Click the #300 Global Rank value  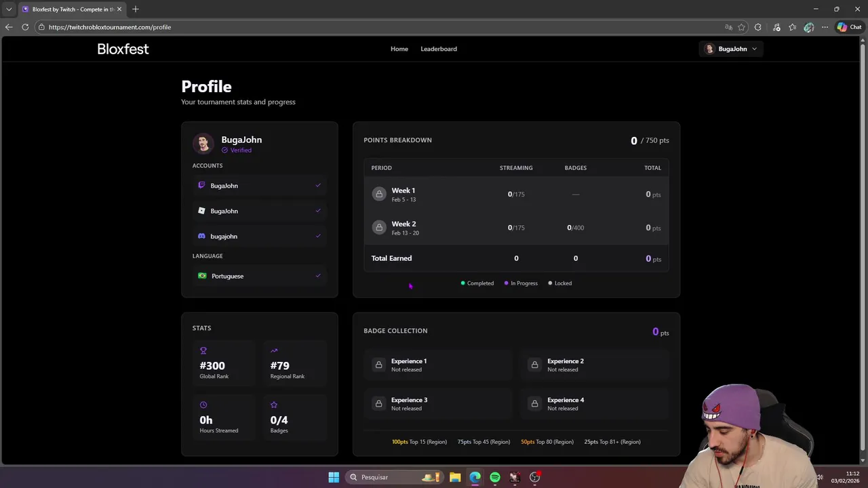tap(212, 365)
